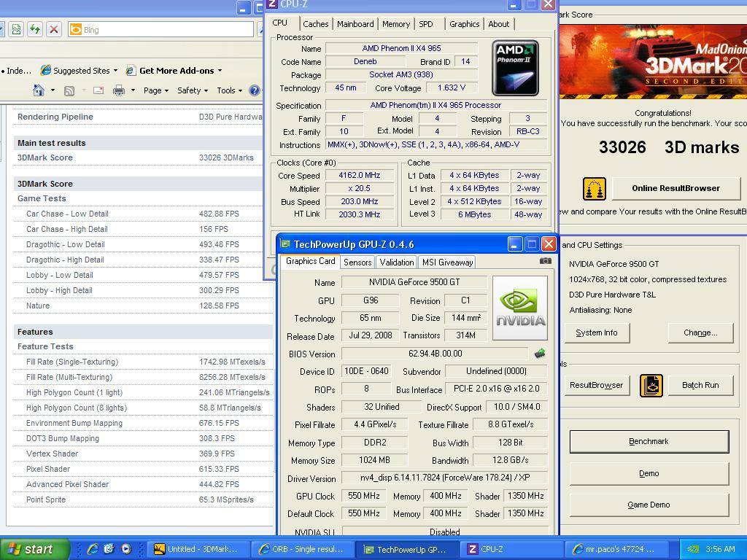The width and height of the screenshot is (747, 560).
Task: Open the Validation tab in GPU-Z
Action: pyautogui.click(x=396, y=262)
